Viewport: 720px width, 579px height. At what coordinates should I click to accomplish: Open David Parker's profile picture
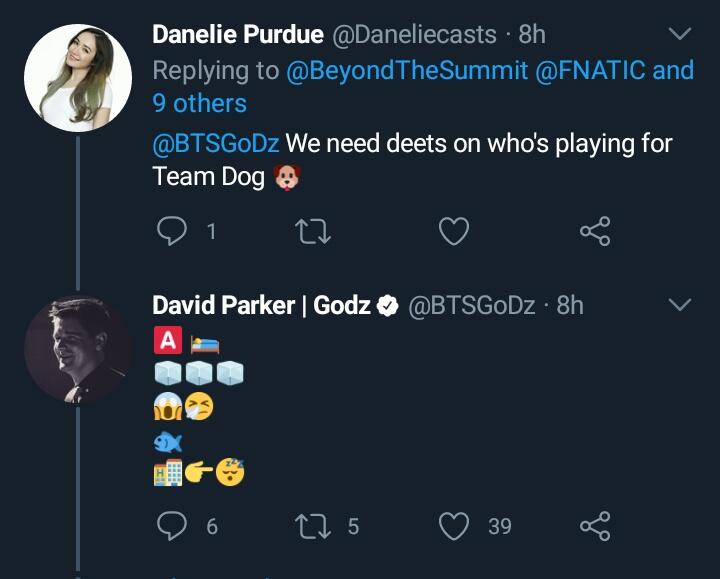click(77, 348)
